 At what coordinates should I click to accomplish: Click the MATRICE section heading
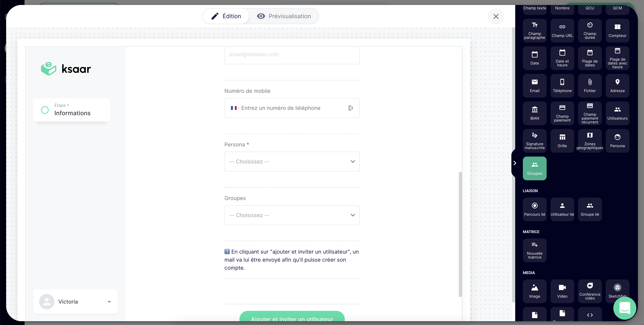click(531, 232)
